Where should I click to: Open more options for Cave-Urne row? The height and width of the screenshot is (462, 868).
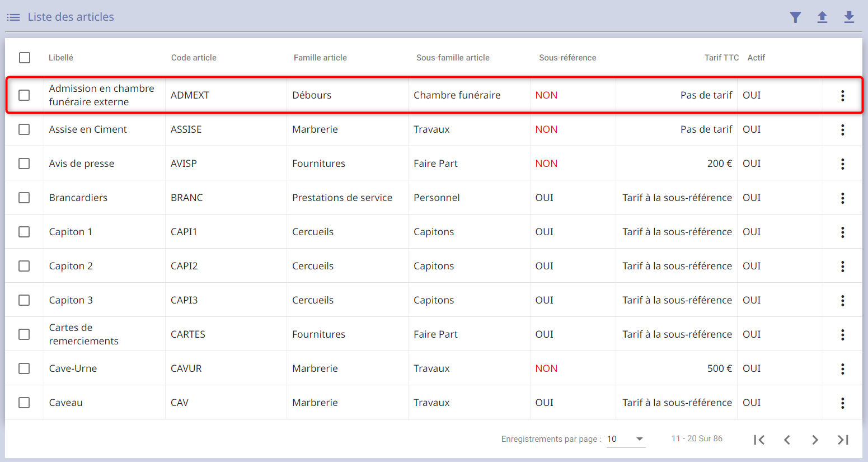tap(842, 369)
